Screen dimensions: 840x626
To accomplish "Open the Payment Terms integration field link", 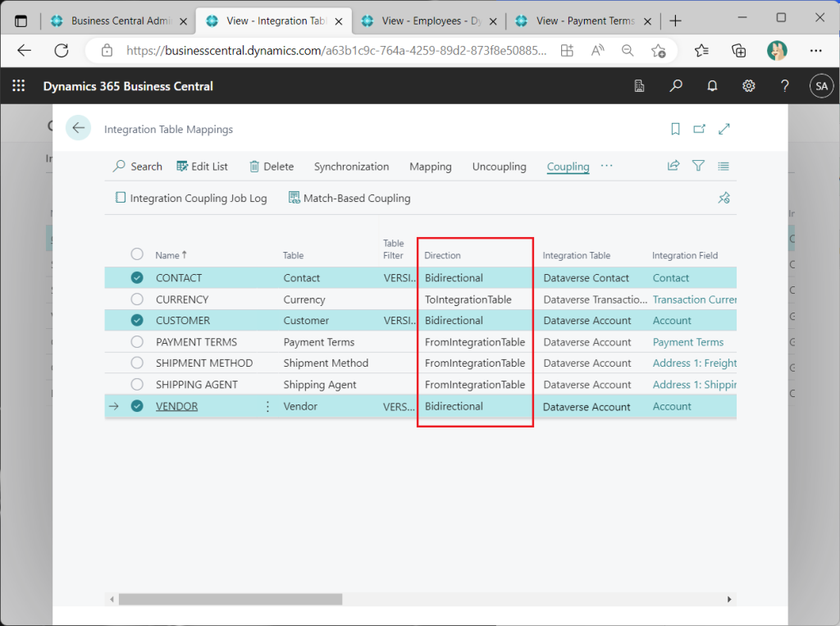I will pyautogui.click(x=688, y=342).
